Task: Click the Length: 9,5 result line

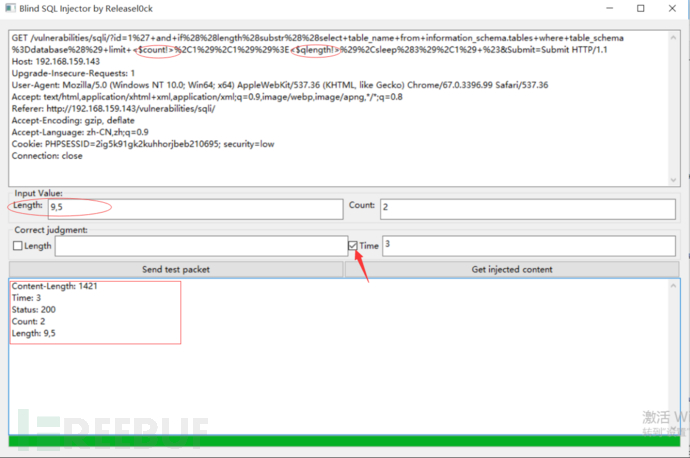Action: [34, 333]
